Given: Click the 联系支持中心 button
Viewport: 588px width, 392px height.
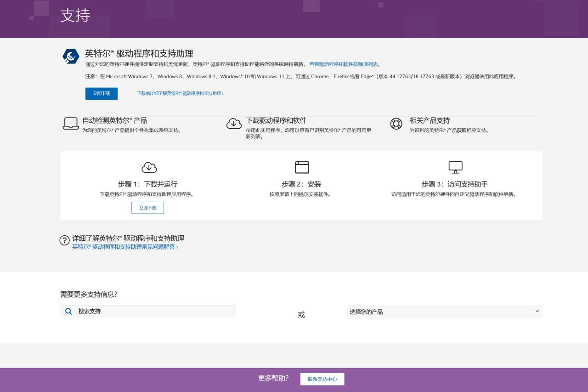Looking at the screenshot, I should point(322,379).
